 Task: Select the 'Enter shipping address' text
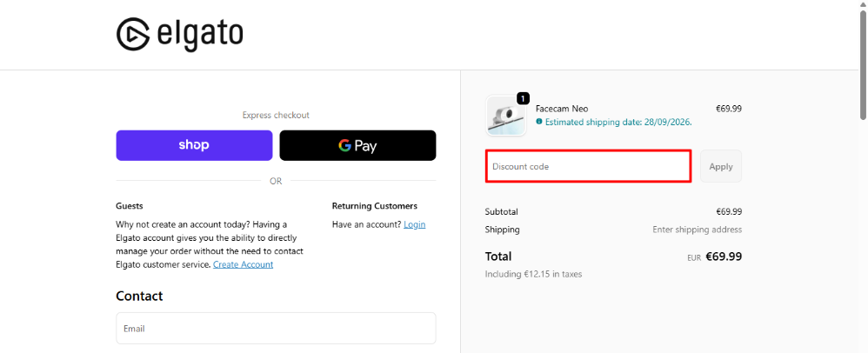click(697, 230)
